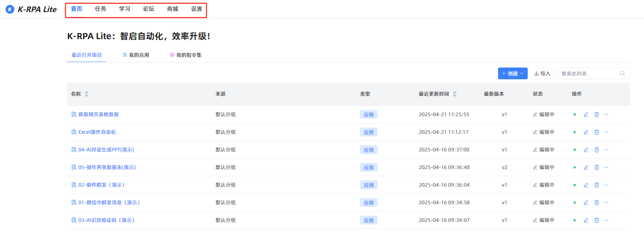The image size is (644, 247).
Task: Delete the 03-AI识别验证码（演示）project
Action: [596, 220]
